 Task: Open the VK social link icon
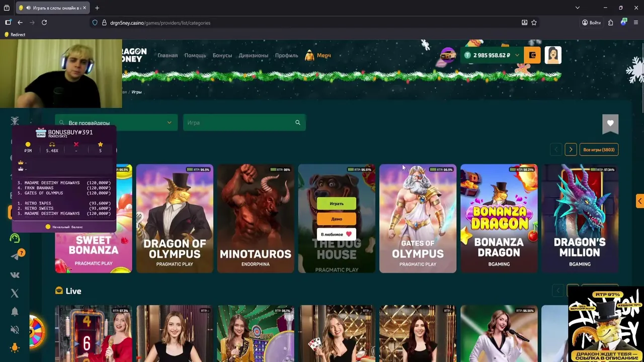click(15, 275)
